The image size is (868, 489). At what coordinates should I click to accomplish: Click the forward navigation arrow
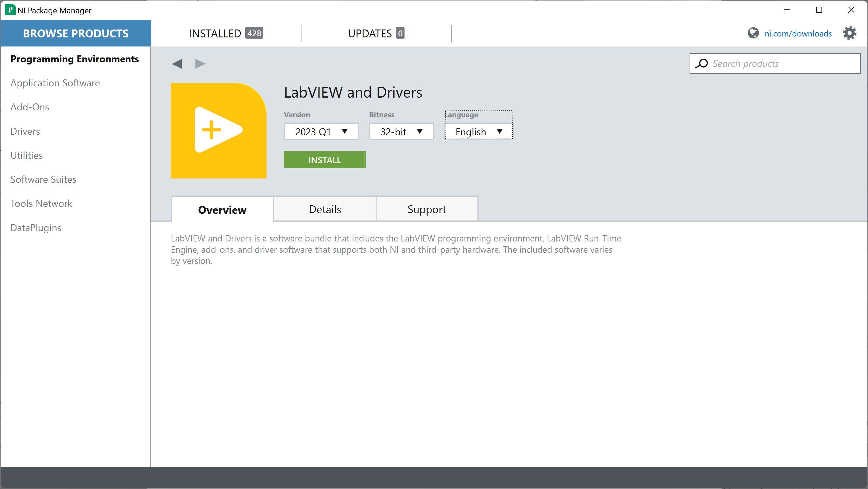(x=200, y=64)
